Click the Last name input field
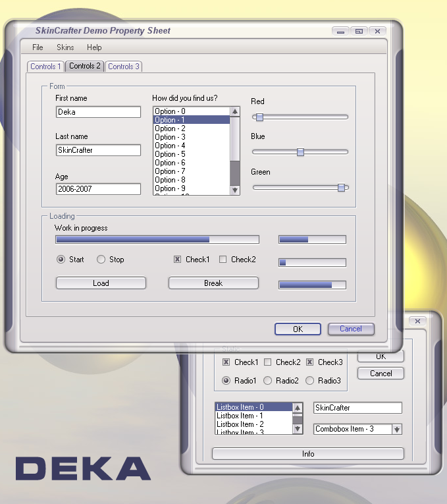 (x=98, y=150)
